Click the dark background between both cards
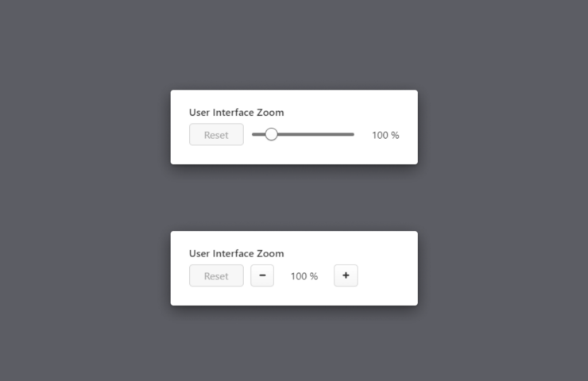 (294, 198)
